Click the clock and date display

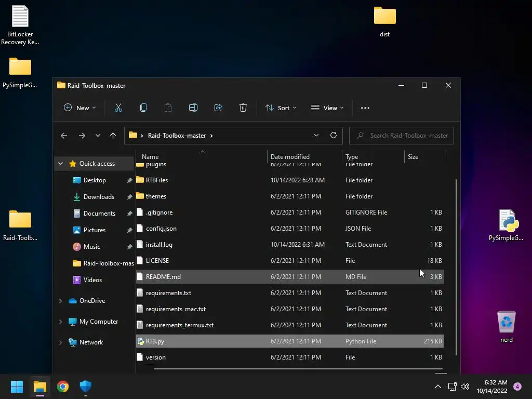pos(492,387)
